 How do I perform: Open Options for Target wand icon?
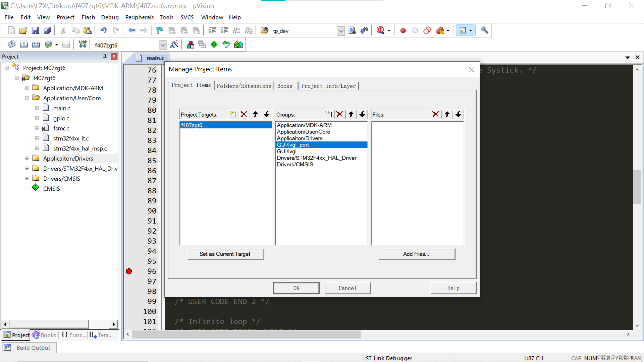tap(174, 45)
